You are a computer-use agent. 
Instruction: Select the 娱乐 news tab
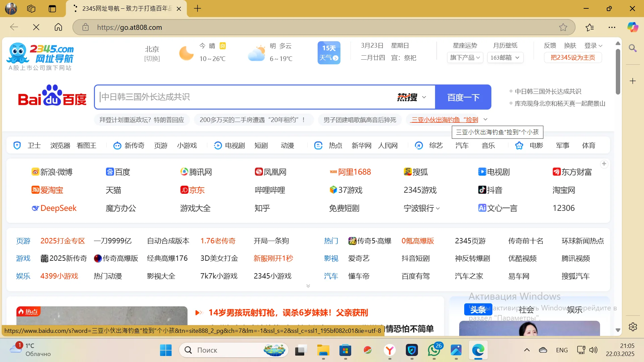tap(574, 310)
